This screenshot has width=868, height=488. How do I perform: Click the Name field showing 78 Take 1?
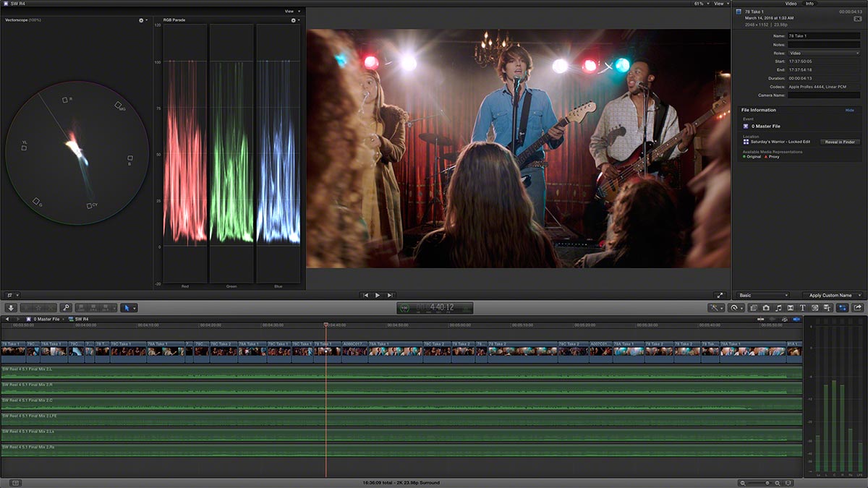[824, 35]
